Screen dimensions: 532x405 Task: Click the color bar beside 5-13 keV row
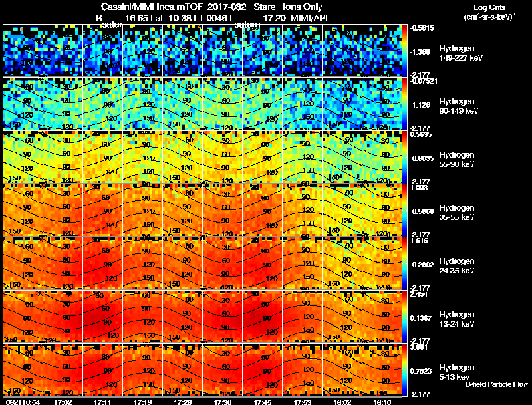404,370
